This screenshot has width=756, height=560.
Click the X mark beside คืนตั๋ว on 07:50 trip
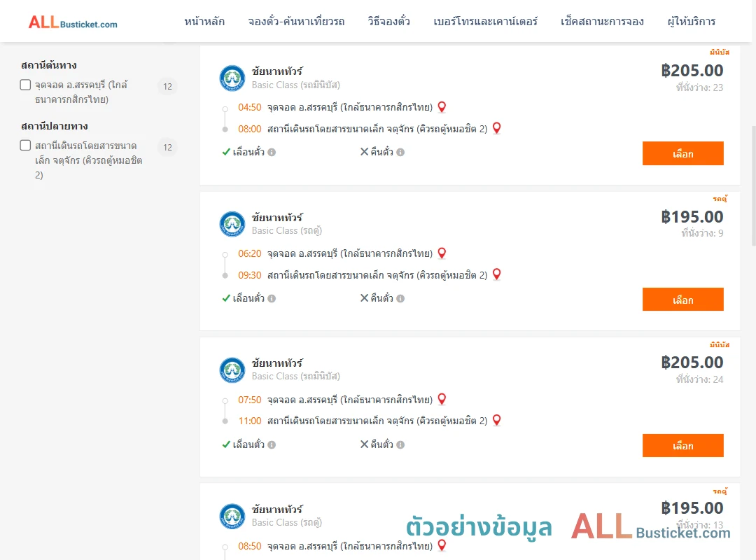365,444
